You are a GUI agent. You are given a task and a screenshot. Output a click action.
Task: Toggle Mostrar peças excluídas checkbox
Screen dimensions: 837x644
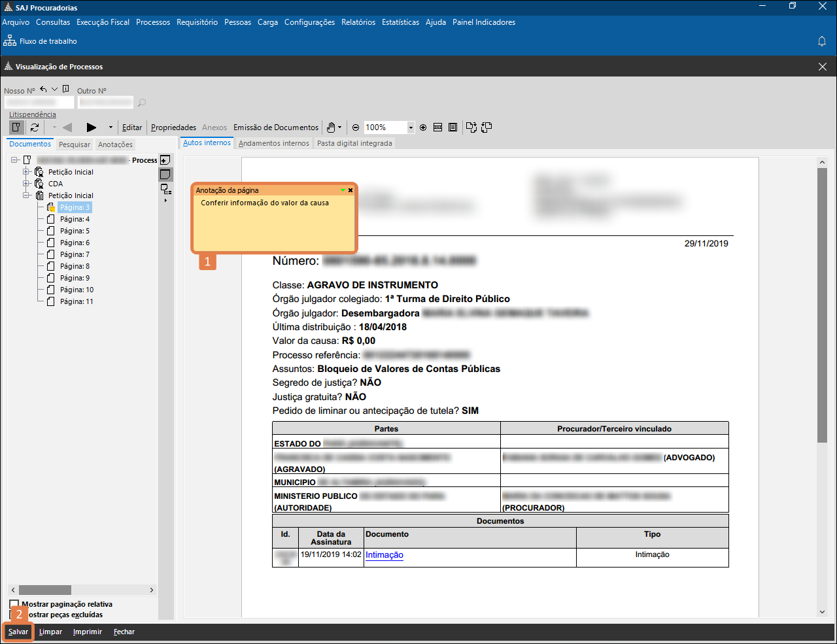pyautogui.click(x=14, y=615)
